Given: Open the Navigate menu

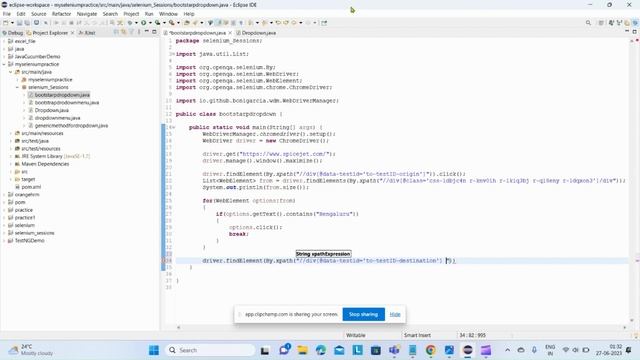Looking at the screenshot, I should (87, 14).
